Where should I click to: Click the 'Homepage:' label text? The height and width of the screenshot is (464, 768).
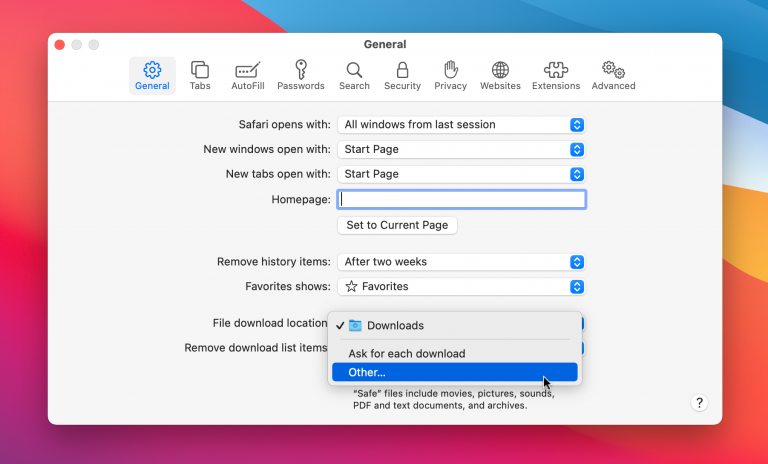(x=301, y=199)
